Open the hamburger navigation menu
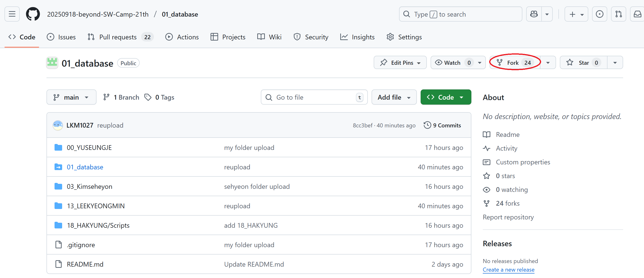 click(x=12, y=14)
